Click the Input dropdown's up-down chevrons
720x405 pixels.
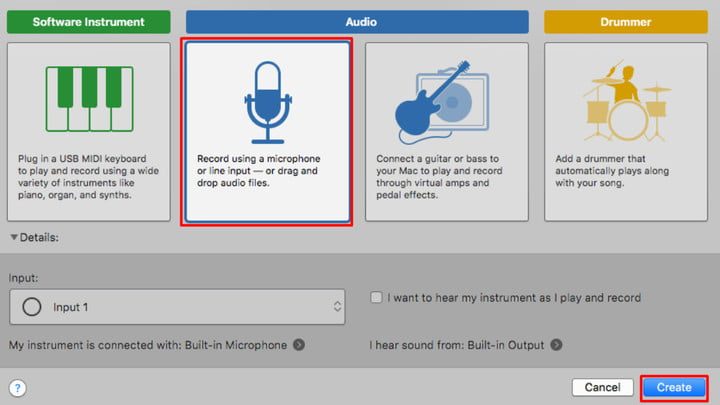click(x=335, y=307)
